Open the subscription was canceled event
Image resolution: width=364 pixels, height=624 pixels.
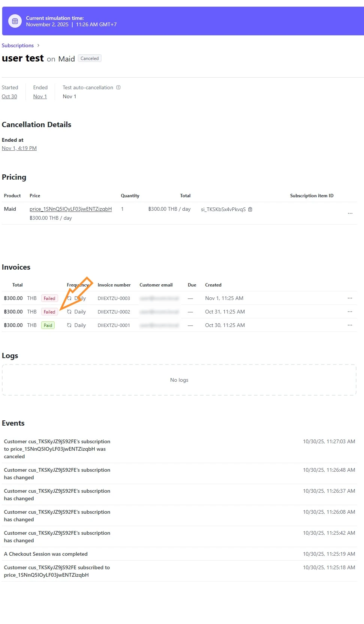click(57, 449)
